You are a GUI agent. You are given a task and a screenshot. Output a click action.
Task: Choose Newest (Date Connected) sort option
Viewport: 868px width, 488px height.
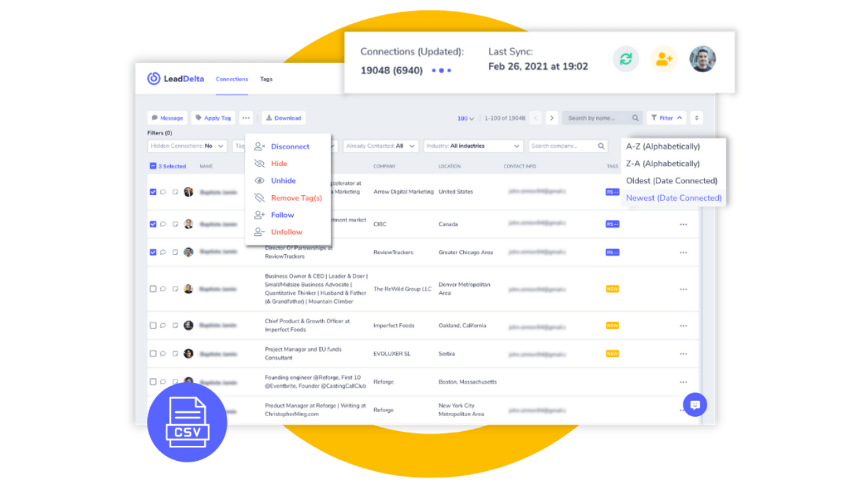(673, 198)
